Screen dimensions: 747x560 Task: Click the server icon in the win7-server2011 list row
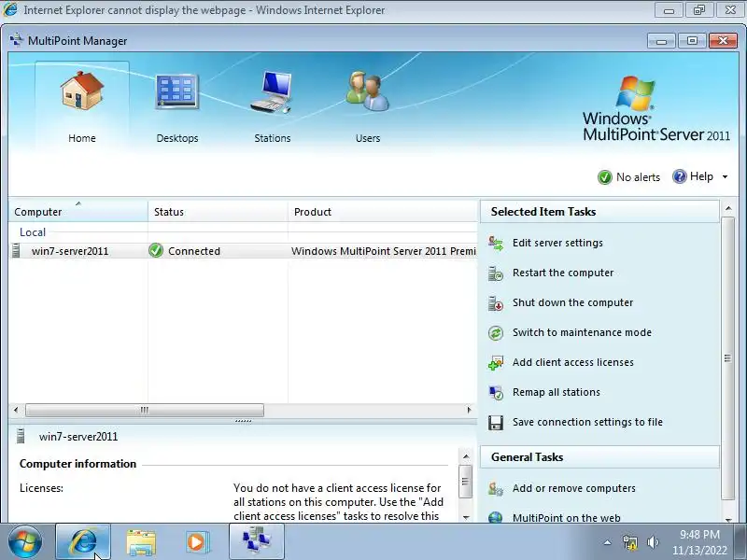(16, 250)
